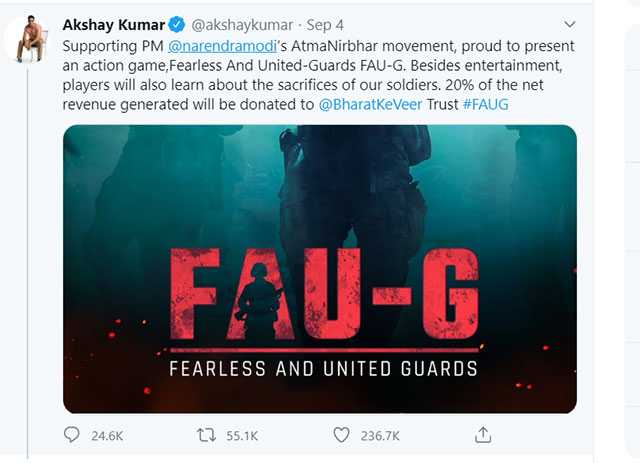Click the 236.7K likes count

coord(380,436)
